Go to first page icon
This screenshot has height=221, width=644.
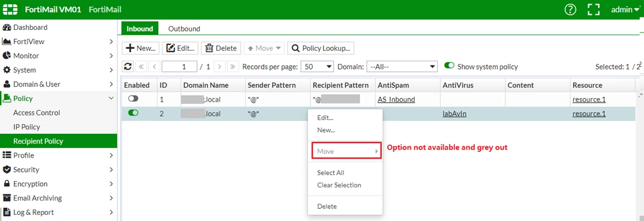(x=141, y=66)
